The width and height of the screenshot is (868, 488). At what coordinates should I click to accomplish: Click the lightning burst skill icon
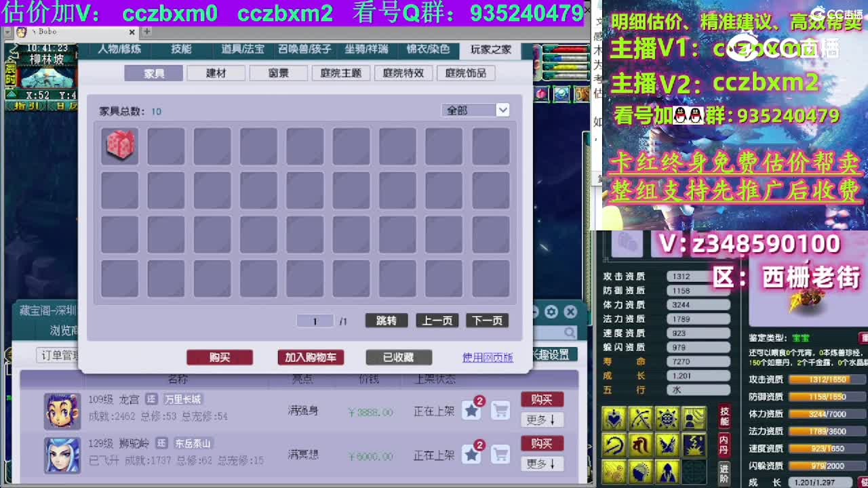(694, 445)
